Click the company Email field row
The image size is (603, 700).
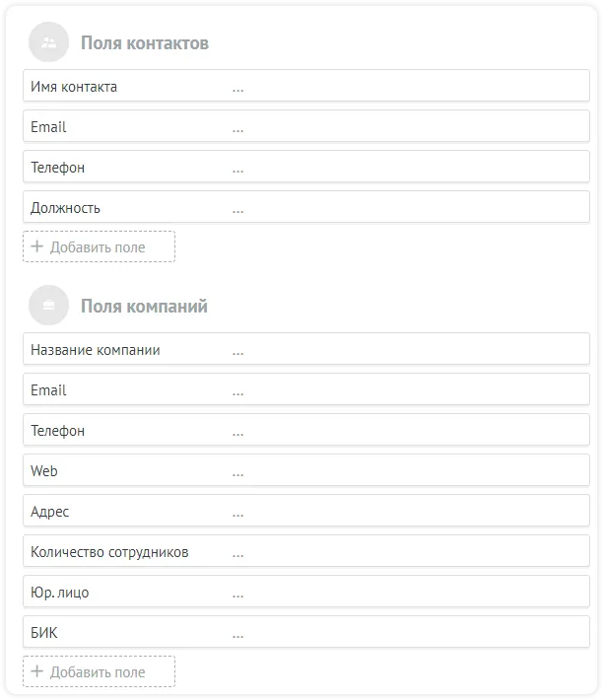305,390
